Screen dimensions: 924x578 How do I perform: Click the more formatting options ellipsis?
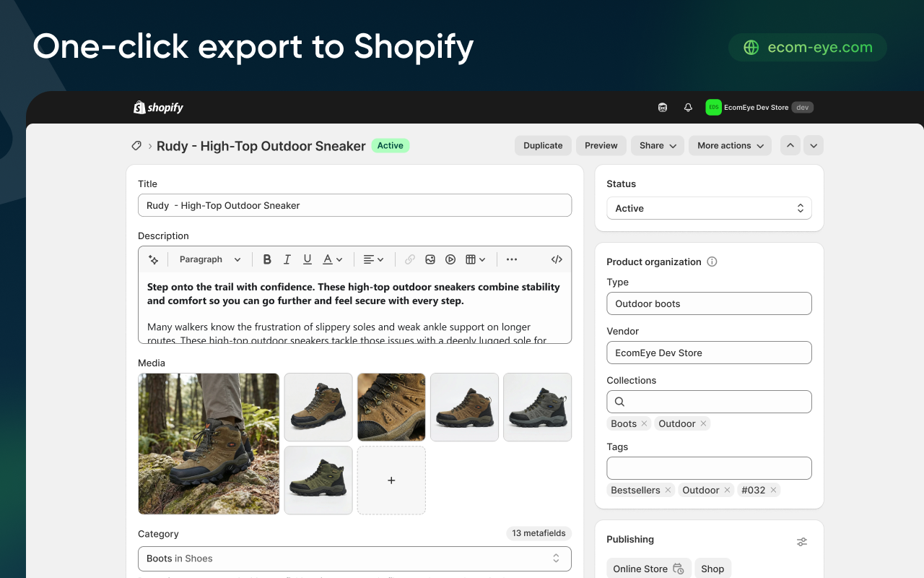point(512,259)
